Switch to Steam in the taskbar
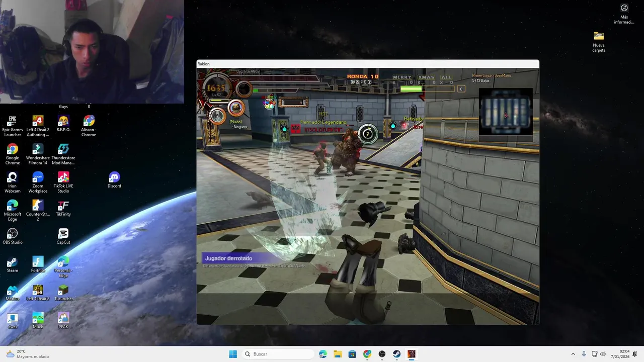 coord(396,354)
